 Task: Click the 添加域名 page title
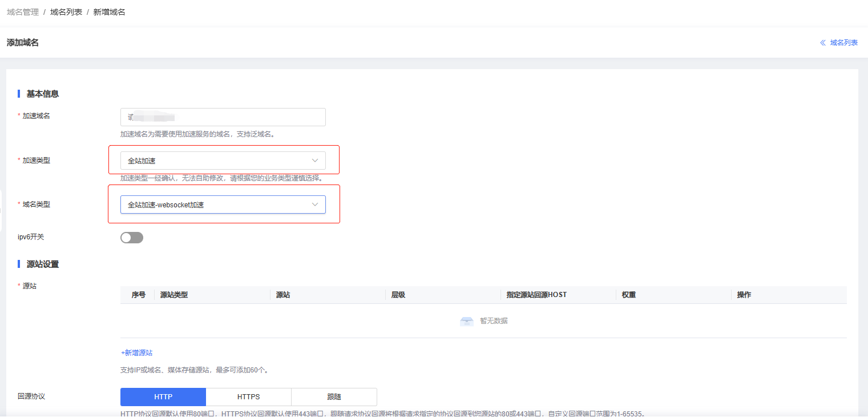23,43
